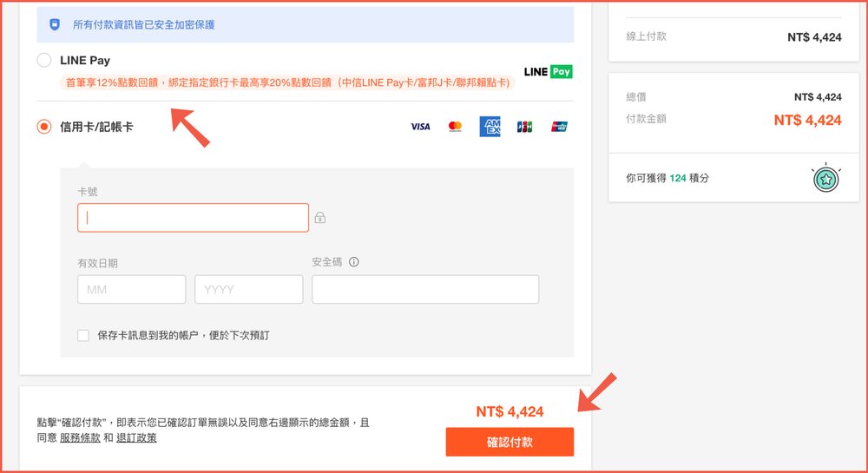The image size is (868, 473).
Task: Open the 退訂政策 link
Action: coord(136,437)
